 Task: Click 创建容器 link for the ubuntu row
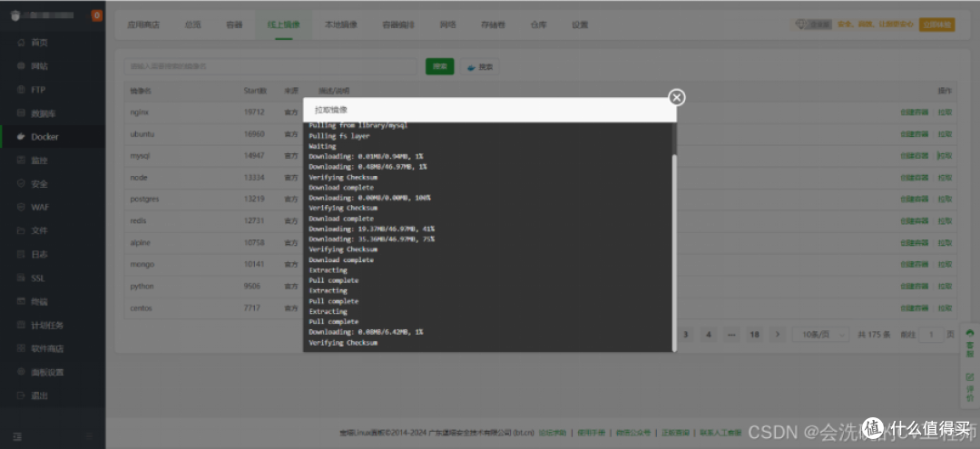point(915,133)
